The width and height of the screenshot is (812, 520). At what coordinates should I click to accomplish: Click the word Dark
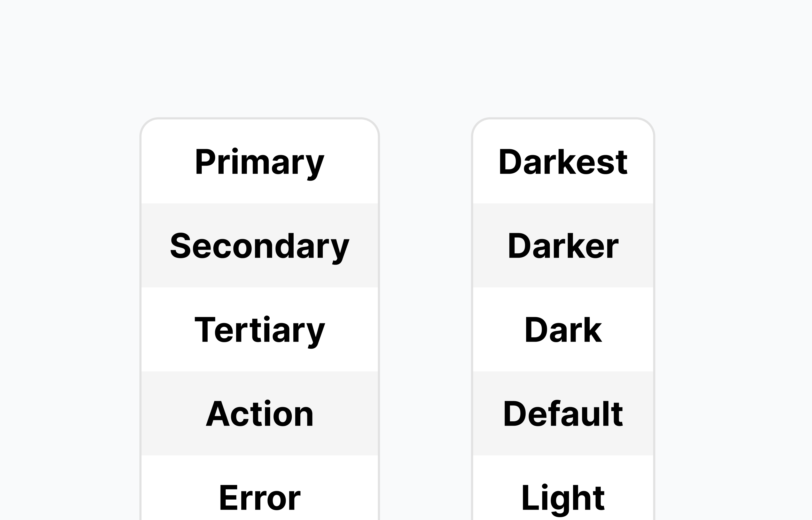pos(563,330)
